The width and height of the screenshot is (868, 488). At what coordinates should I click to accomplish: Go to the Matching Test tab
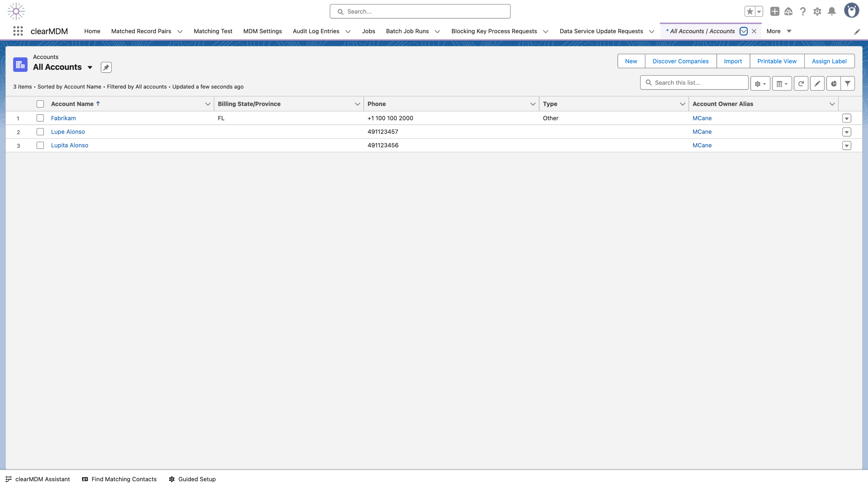click(213, 31)
